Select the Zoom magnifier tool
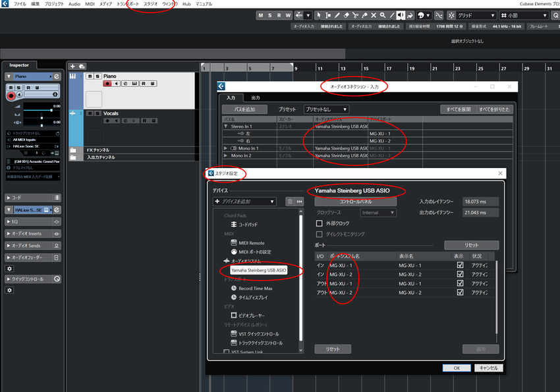 click(383, 15)
